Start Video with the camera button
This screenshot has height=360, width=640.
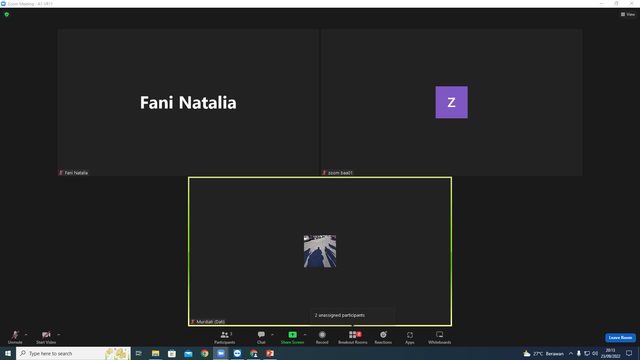[46, 337]
